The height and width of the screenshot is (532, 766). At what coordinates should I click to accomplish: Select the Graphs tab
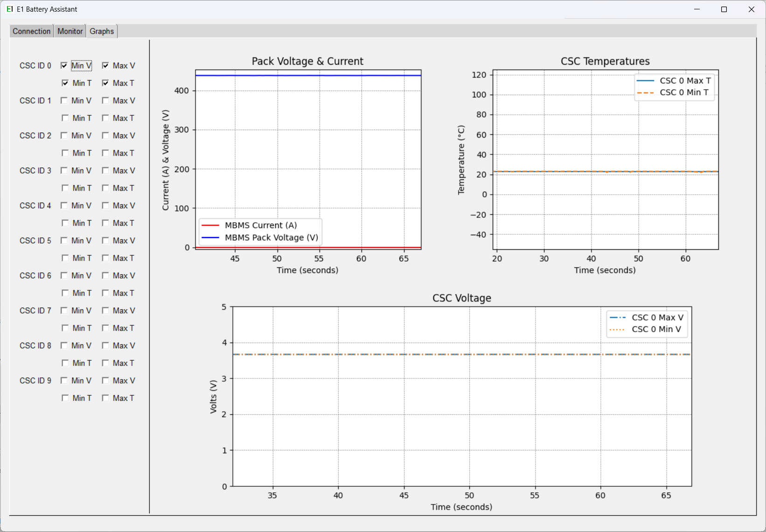point(102,31)
